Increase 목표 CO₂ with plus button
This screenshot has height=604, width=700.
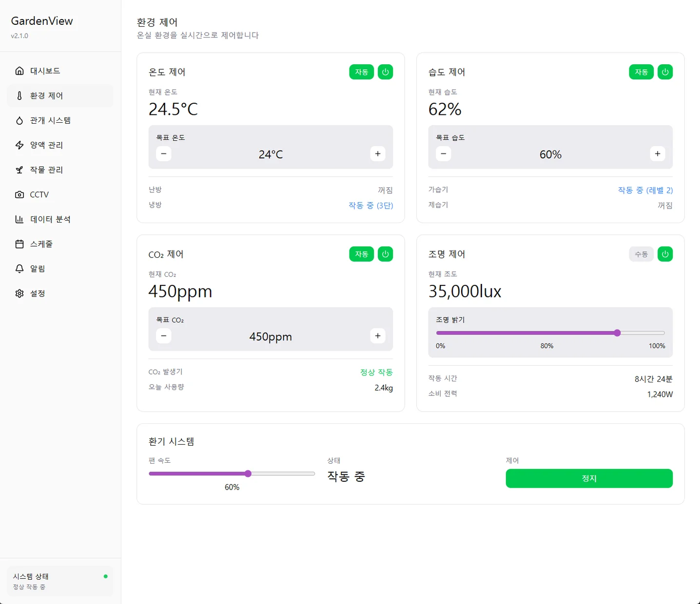(x=378, y=336)
